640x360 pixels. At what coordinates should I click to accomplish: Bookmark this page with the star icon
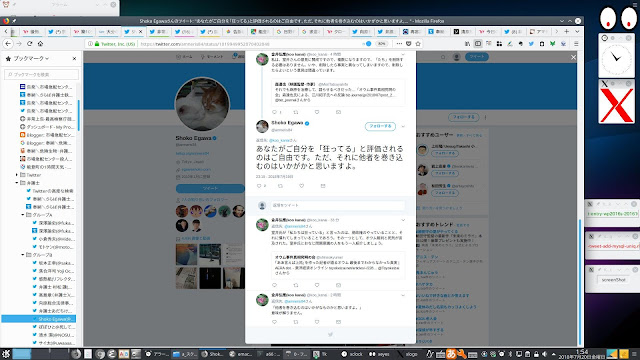click(x=418, y=44)
